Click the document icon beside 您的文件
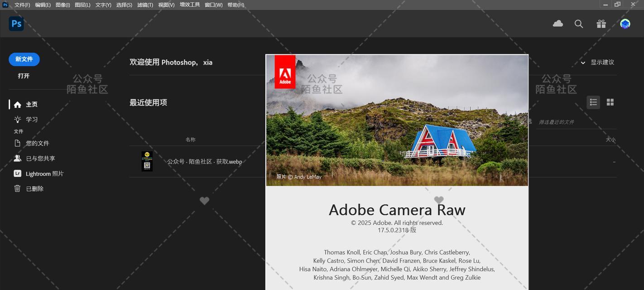This screenshot has width=644, height=290. 17,143
